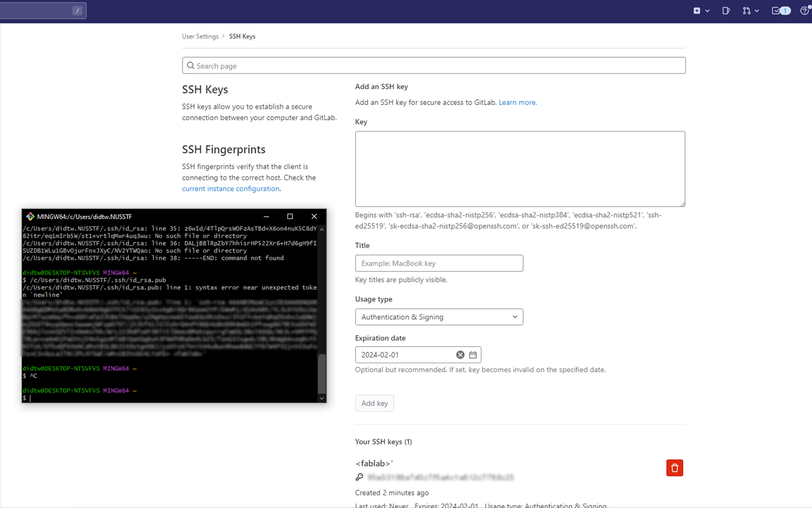Click the 'Created 2 minutes ago' text
Image resolution: width=812 pixels, height=508 pixels.
392,493
